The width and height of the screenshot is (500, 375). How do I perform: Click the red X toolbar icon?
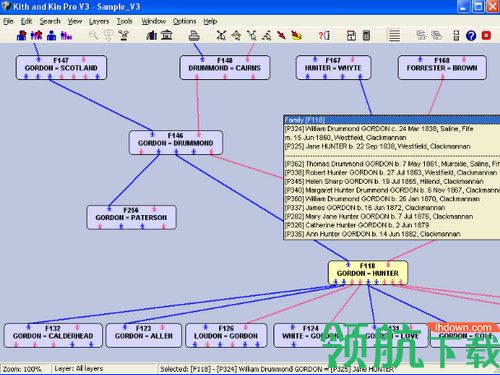tap(486, 35)
